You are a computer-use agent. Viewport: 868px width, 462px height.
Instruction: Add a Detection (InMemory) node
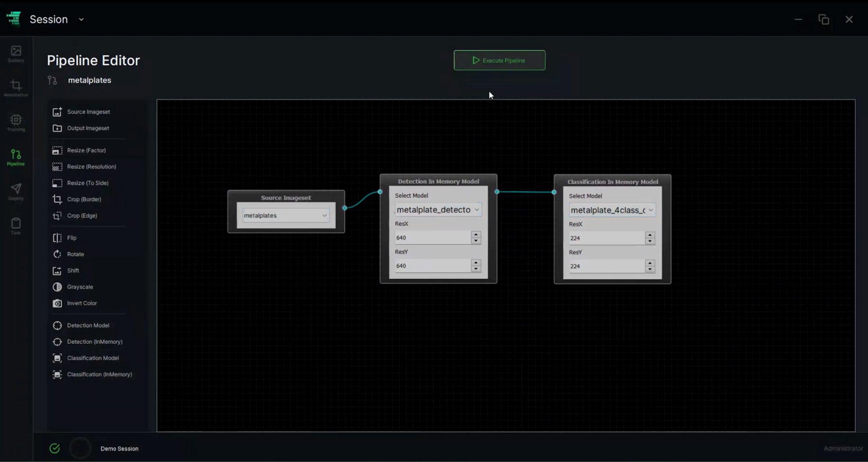click(x=87, y=342)
